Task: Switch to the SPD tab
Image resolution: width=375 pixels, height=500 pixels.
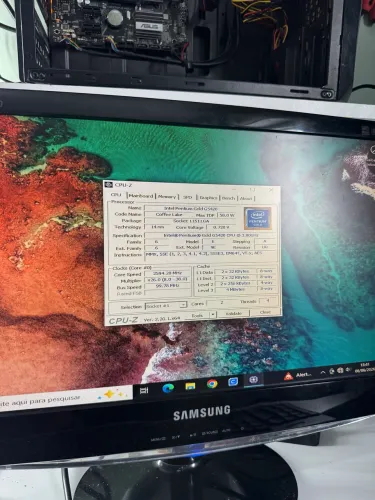Action: 188,197
